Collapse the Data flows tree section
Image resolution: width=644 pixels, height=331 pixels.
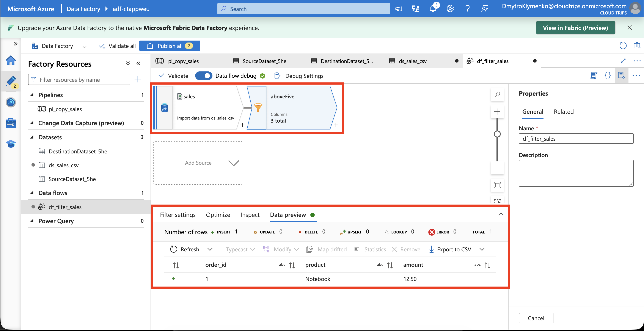click(x=32, y=193)
